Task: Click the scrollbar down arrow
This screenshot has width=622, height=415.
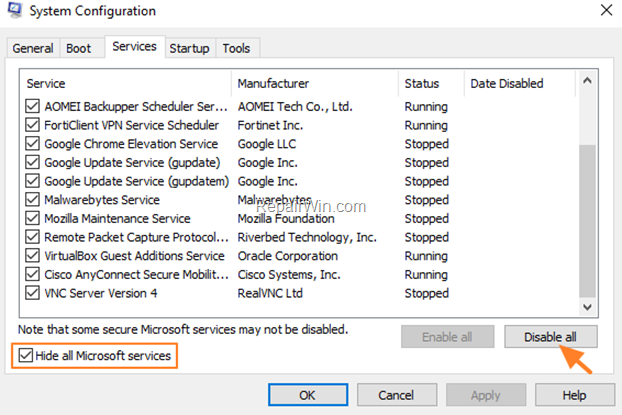Action: click(587, 307)
